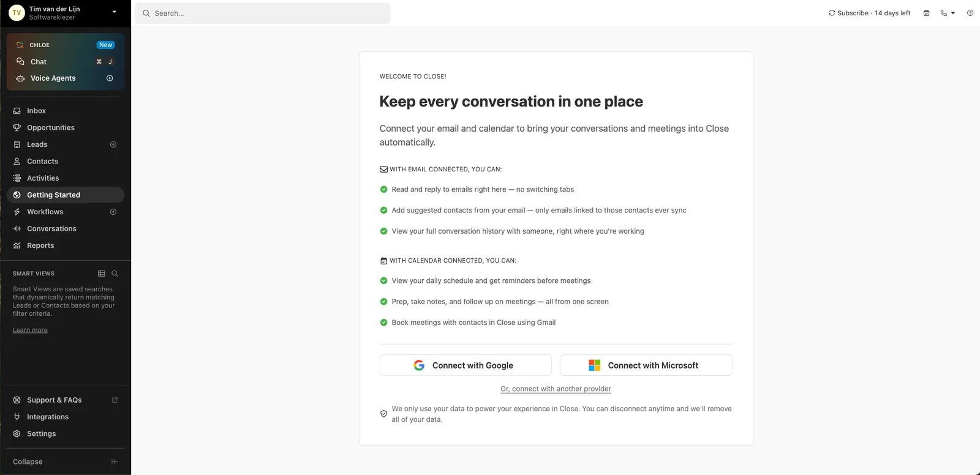Open the Tim van der Lijn account dropdown
980x475 pixels.
pos(66,13)
